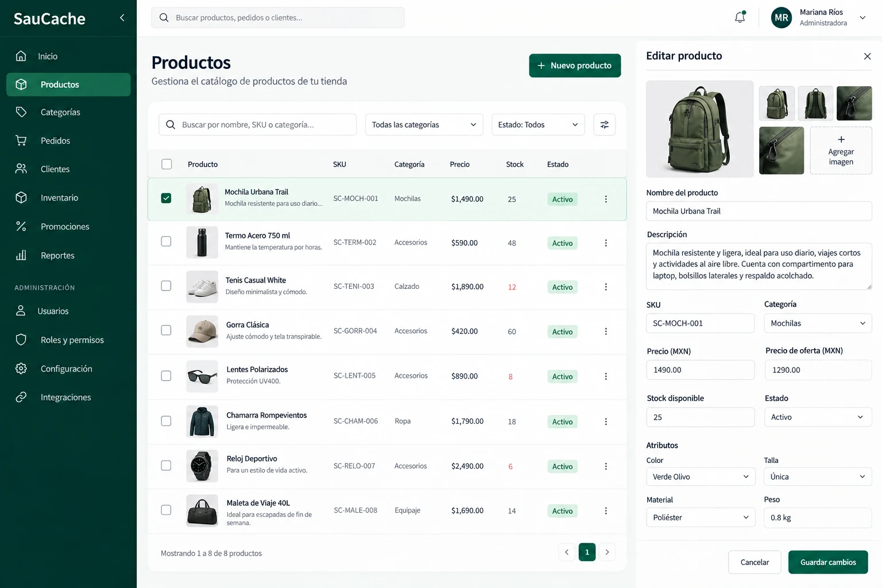
Task: Open actions menu for Reloj Deportivo
Action: point(606,466)
